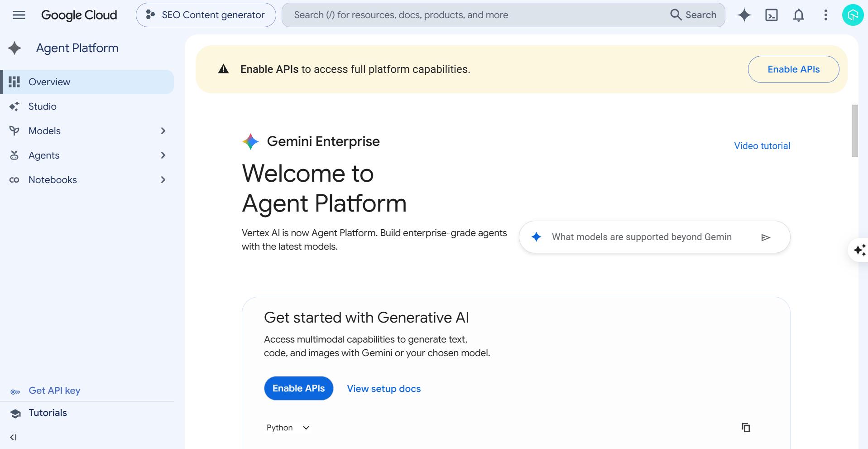The image size is (868, 449).
Task: Click the Models sprout icon
Action: 14,131
